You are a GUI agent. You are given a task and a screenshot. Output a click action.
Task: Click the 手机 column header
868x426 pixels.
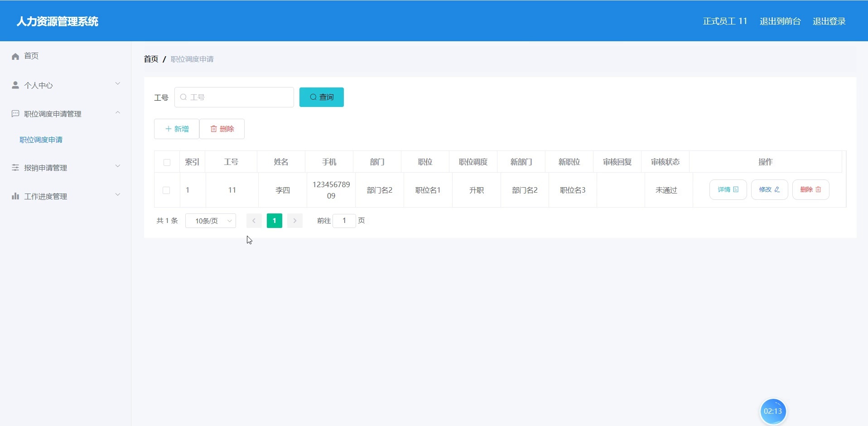pyautogui.click(x=329, y=162)
